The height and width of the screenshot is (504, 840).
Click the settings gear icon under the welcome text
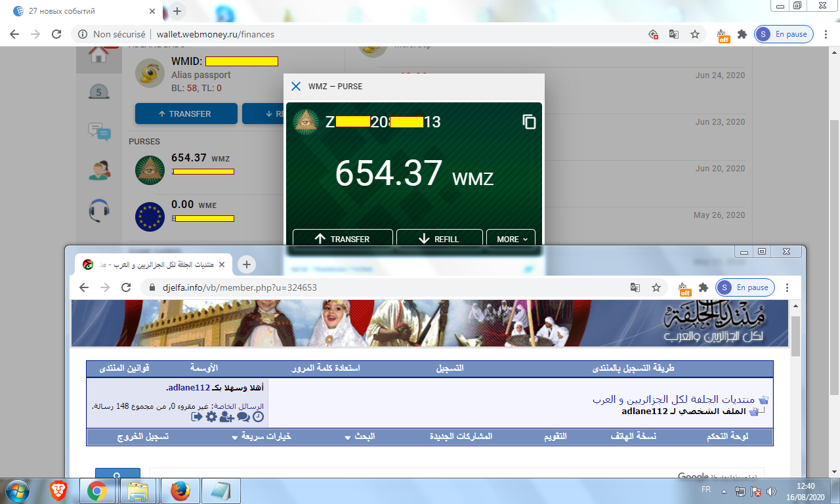211,417
